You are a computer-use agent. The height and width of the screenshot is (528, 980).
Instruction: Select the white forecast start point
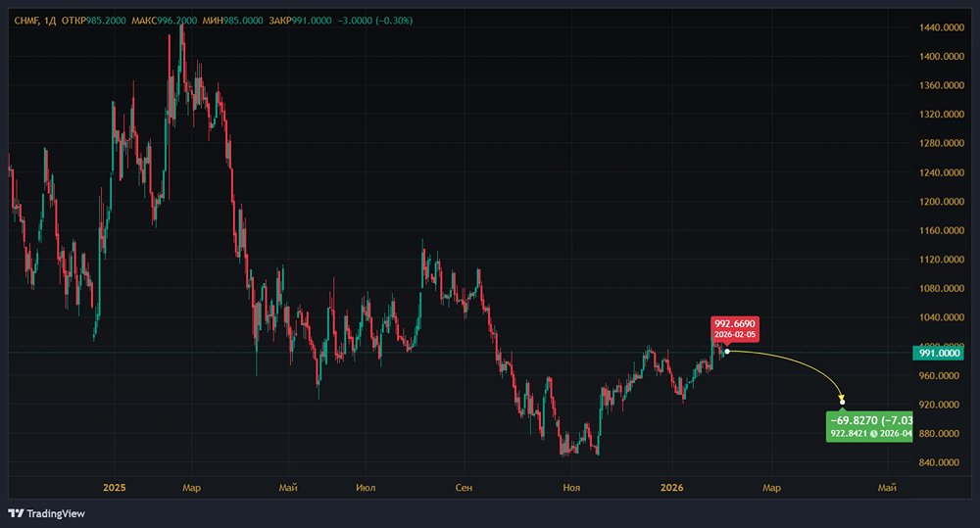(727, 352)
